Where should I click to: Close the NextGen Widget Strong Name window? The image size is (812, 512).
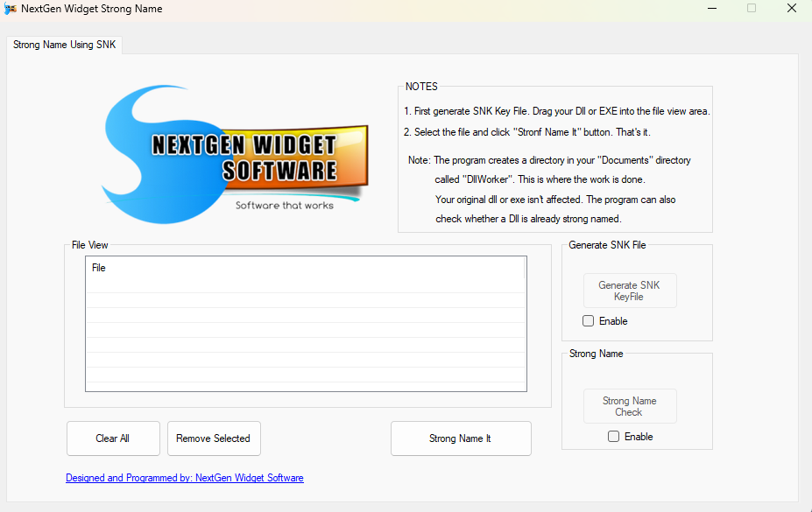[x=792, y=9]
